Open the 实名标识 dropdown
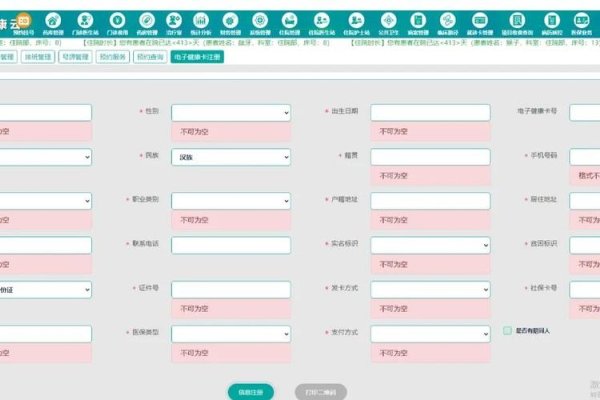600x400 pixels. click(x=430, y=245)
